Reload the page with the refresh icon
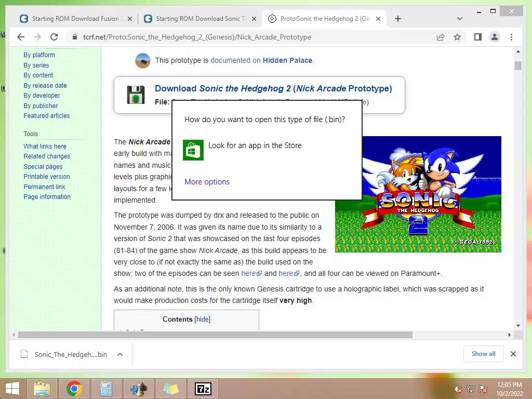This screenshot has height=399, width=532. [54, 37]
